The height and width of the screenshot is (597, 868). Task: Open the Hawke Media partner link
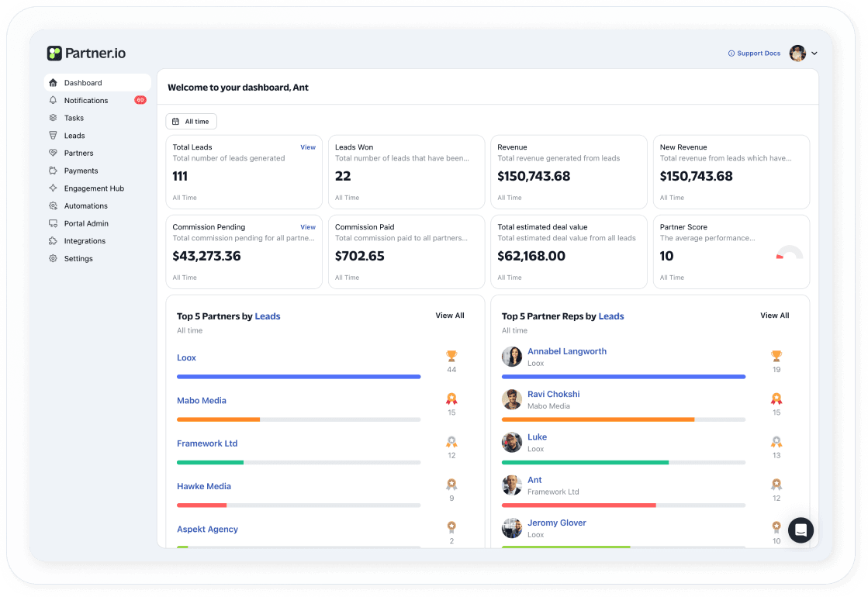click(204, 486)
